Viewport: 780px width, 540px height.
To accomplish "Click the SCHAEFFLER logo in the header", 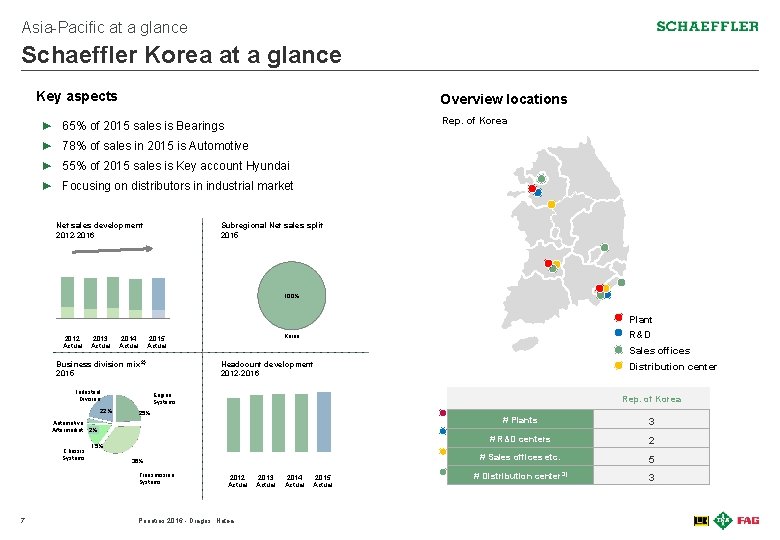I will click(707, 26).
